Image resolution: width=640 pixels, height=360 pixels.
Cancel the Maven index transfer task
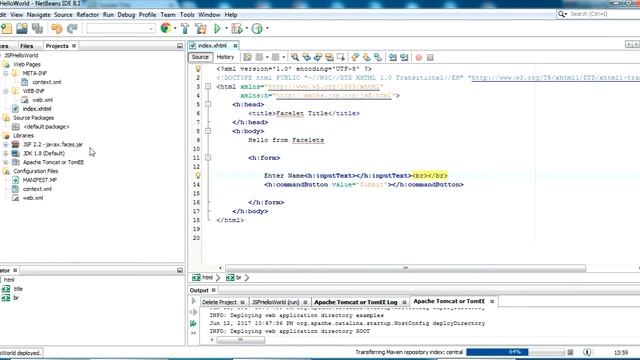pyautogui.click(x=570, y=352)
